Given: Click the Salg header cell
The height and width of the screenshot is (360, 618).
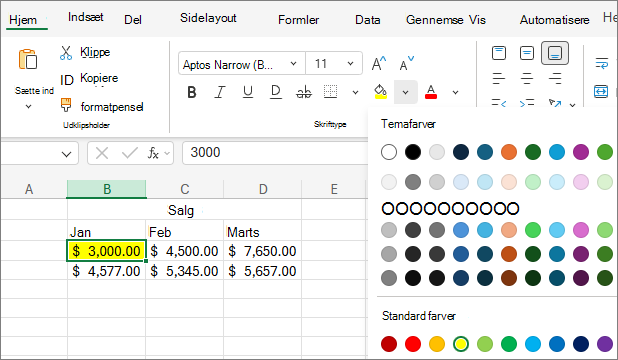Looking at the screenshot, I should click(184, 210).
